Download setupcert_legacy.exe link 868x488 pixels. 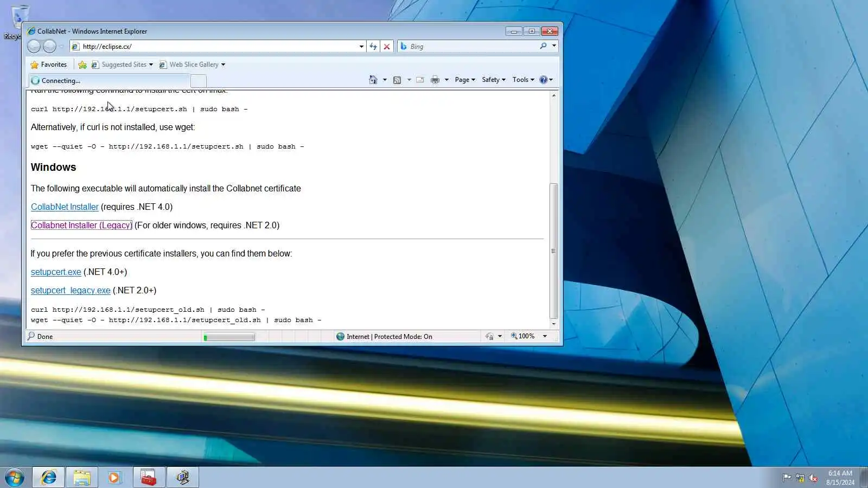[x=71, y=291]
